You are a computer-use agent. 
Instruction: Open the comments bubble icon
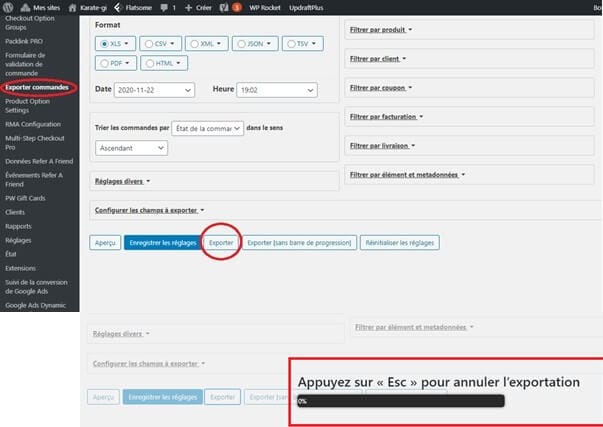click(x=164, y=8)
